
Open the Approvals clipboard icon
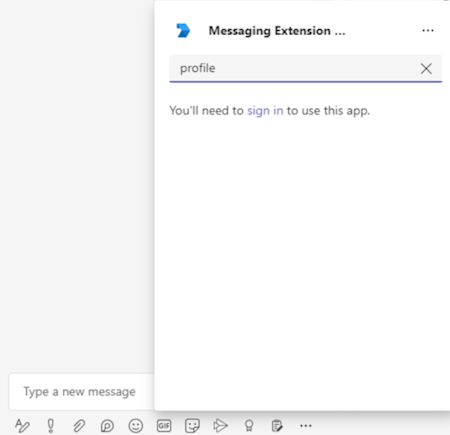pyautogui.click(x=277, y=426)
